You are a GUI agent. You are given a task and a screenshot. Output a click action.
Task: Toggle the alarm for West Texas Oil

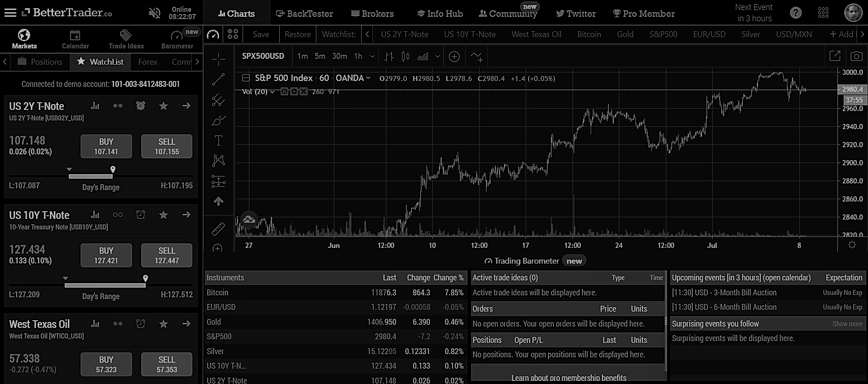click(141, 324)
